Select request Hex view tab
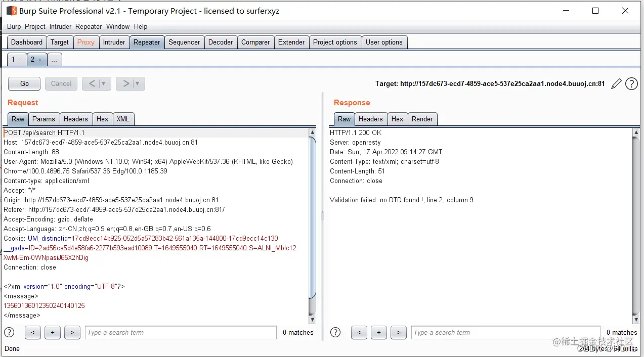Screen dimensions: 644x357 coord(103,119)
